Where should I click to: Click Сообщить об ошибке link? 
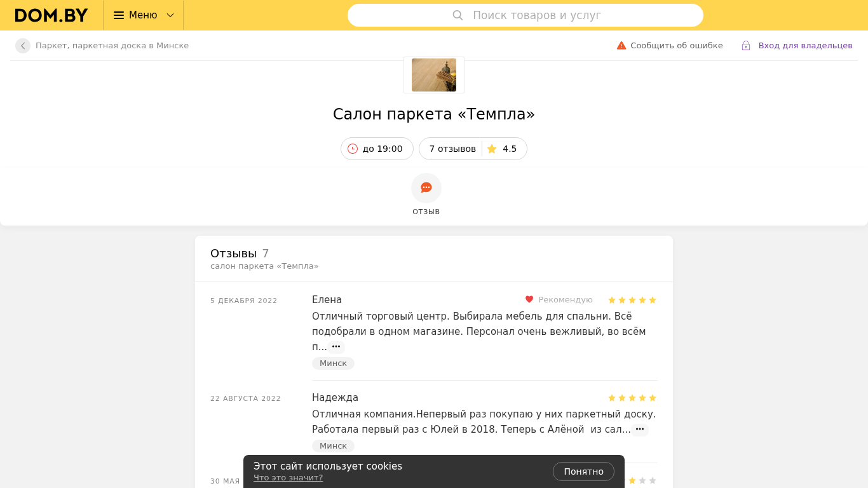[x=677, y=46]
